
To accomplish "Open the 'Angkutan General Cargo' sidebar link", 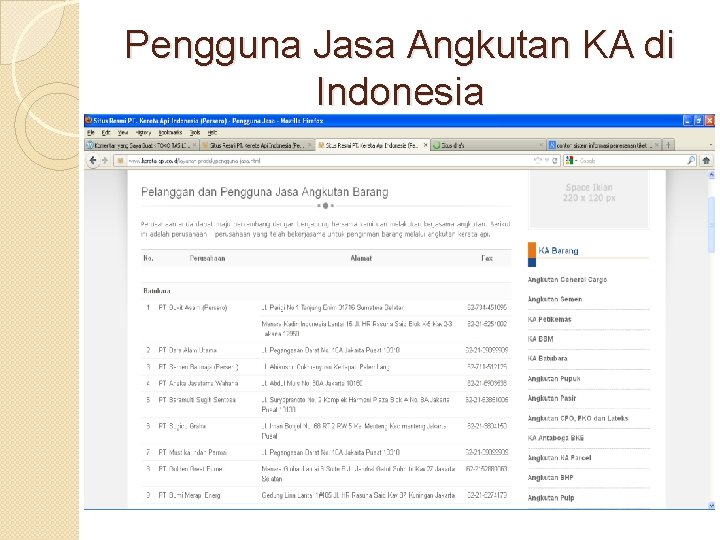I will click(x=567, y=279).
